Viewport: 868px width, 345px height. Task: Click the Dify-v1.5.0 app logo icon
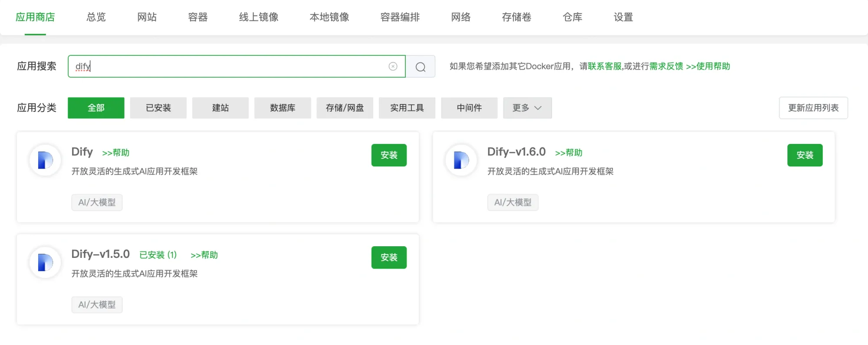45,262
